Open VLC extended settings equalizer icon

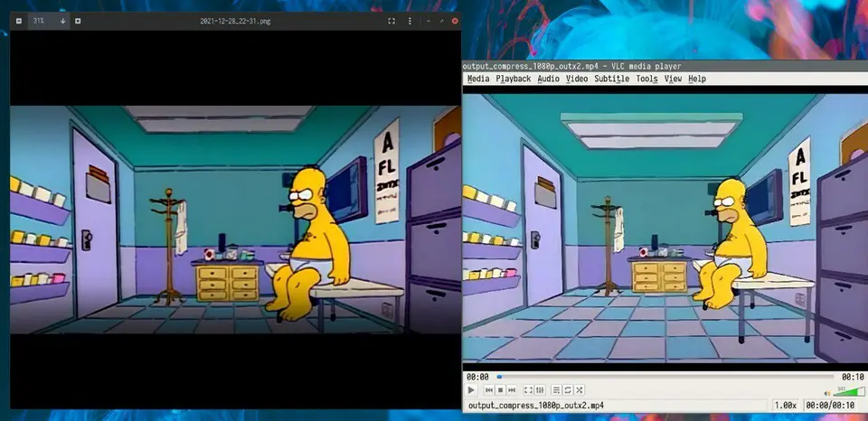coord(541,390)
